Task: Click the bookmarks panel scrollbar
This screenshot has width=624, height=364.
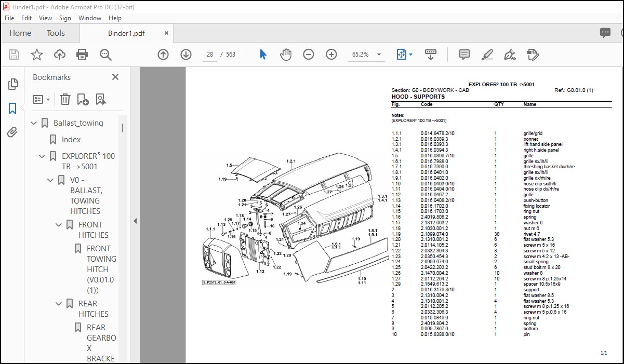Action: pos(123,128)
